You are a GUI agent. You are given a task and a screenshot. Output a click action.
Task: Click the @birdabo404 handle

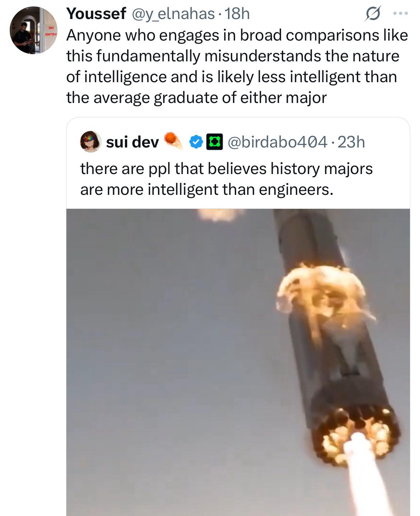278,142
